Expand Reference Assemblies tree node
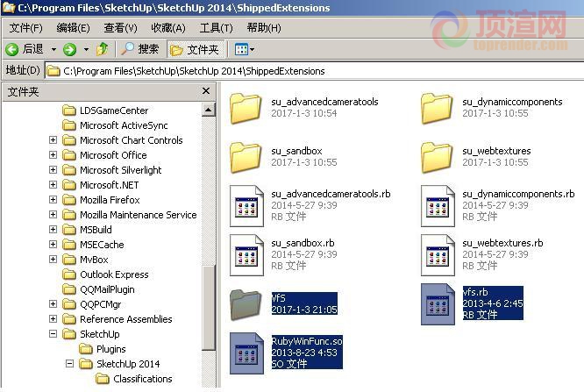Image resolution: width=584 pixels, height=392 pixels. (x=53, y=319)
